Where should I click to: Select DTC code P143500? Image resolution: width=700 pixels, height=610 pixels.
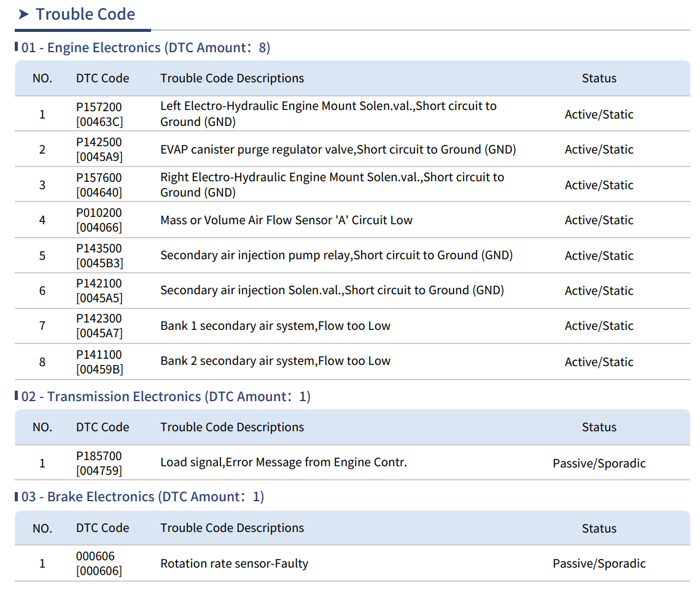click(x=99, y=249)
